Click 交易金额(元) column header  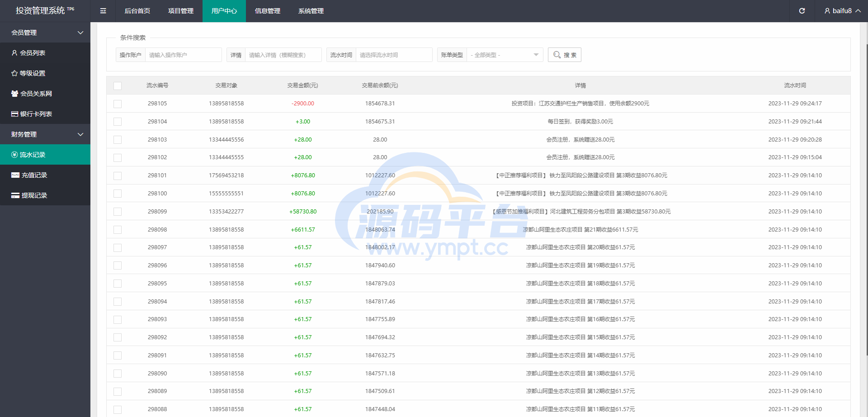click(303, 85)
